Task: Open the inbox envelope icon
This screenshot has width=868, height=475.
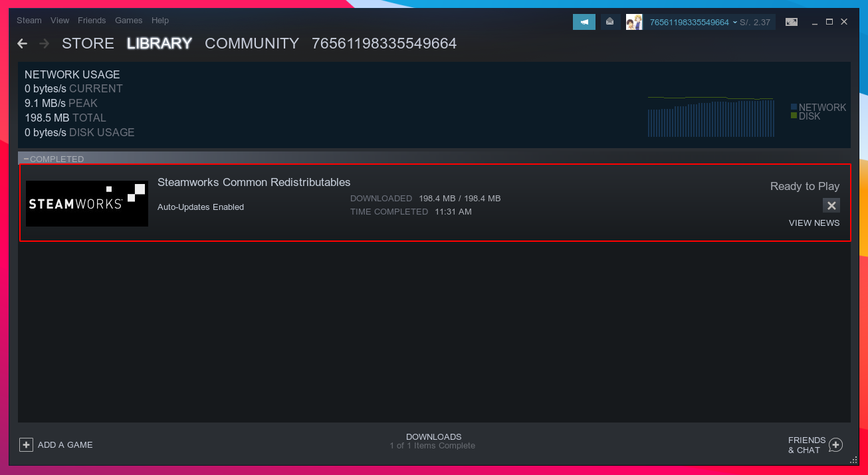Action: click(x=610, y=22)
